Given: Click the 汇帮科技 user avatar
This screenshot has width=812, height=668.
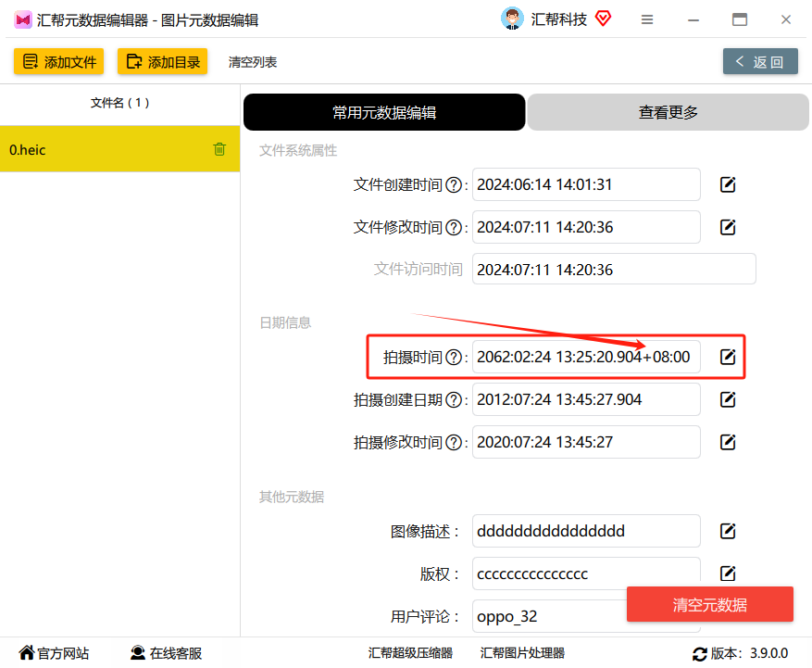Looking at the screenshot, I should tap(512, 19).
